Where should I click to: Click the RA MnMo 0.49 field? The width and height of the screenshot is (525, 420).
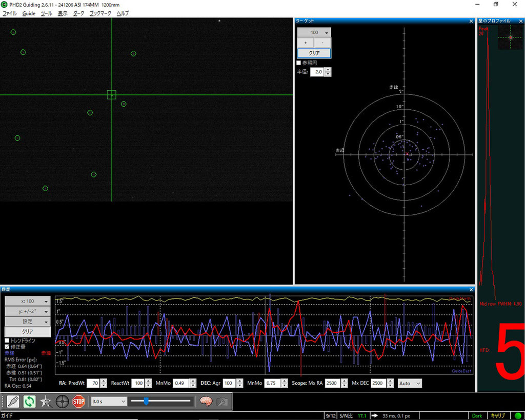(181, 383)
